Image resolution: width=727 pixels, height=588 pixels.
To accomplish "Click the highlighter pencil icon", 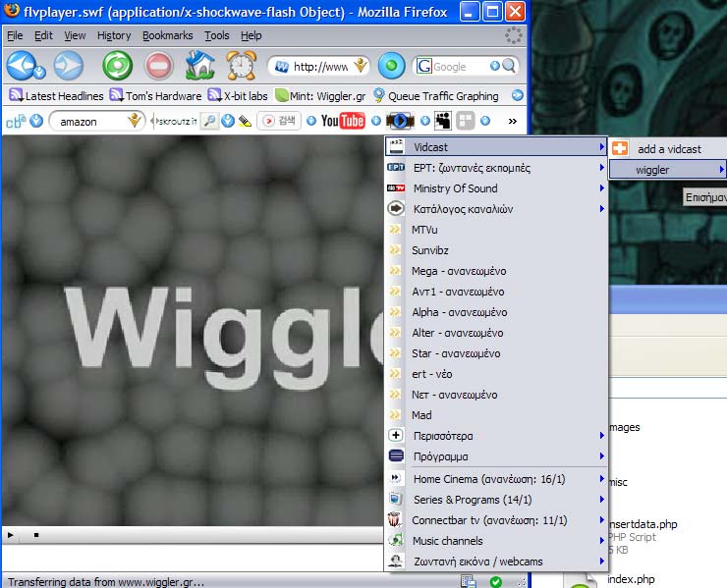I will (245, 122).
